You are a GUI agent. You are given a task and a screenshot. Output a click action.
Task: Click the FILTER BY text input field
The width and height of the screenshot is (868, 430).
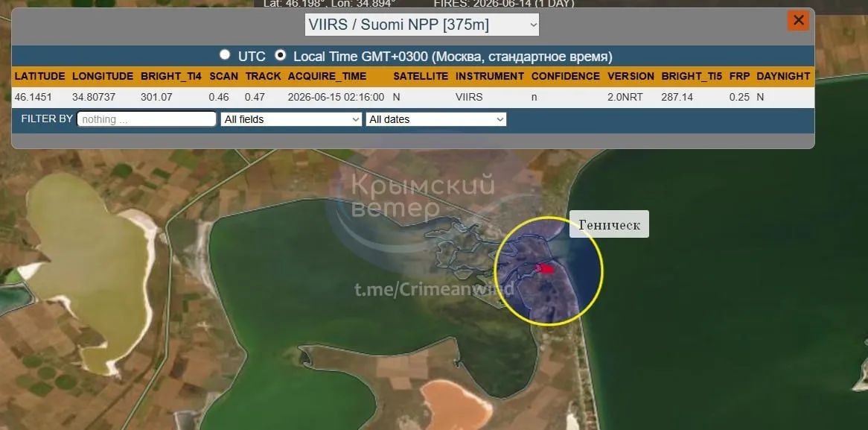click(147, 119)
